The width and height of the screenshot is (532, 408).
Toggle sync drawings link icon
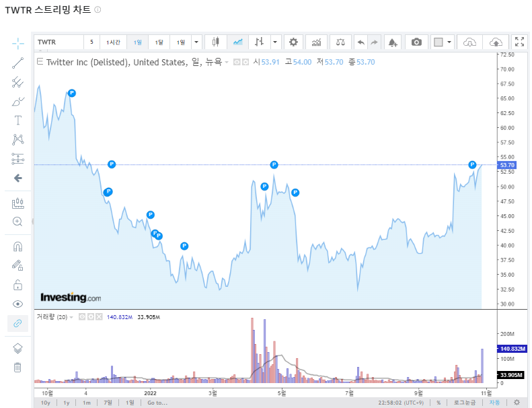[x=17, y=323]
